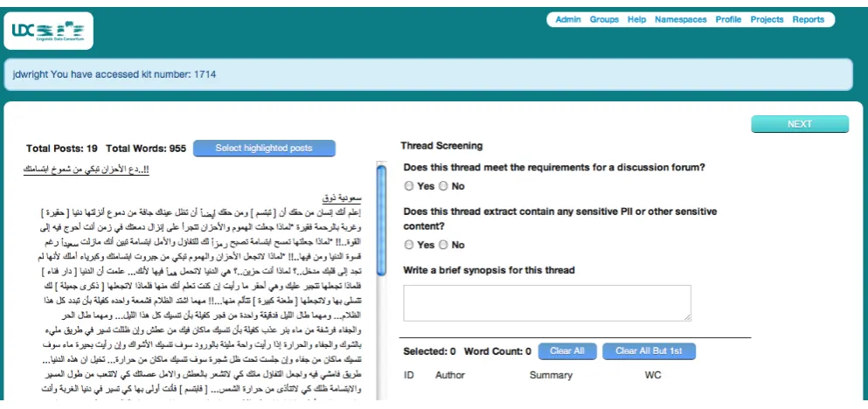
Task: Click the 'Word Count: 0' text
Action: coord(497,351)
